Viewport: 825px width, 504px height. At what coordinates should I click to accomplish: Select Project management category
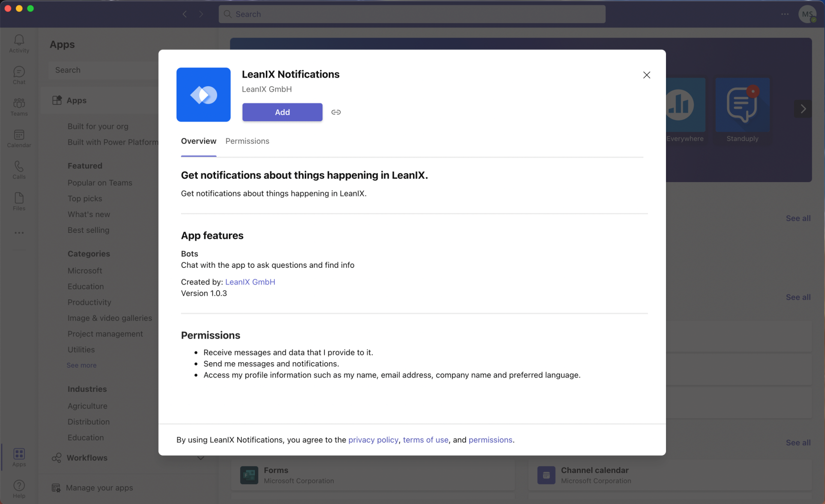[105, 334]
